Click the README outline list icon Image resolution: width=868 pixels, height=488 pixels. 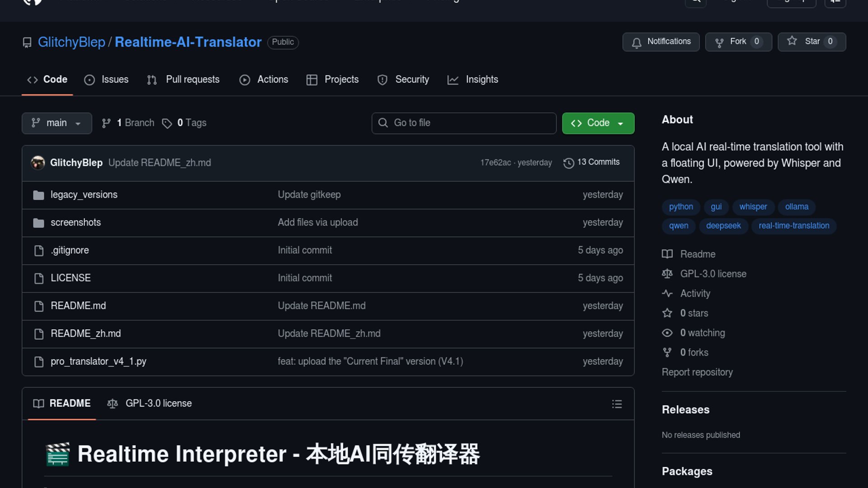617,404
